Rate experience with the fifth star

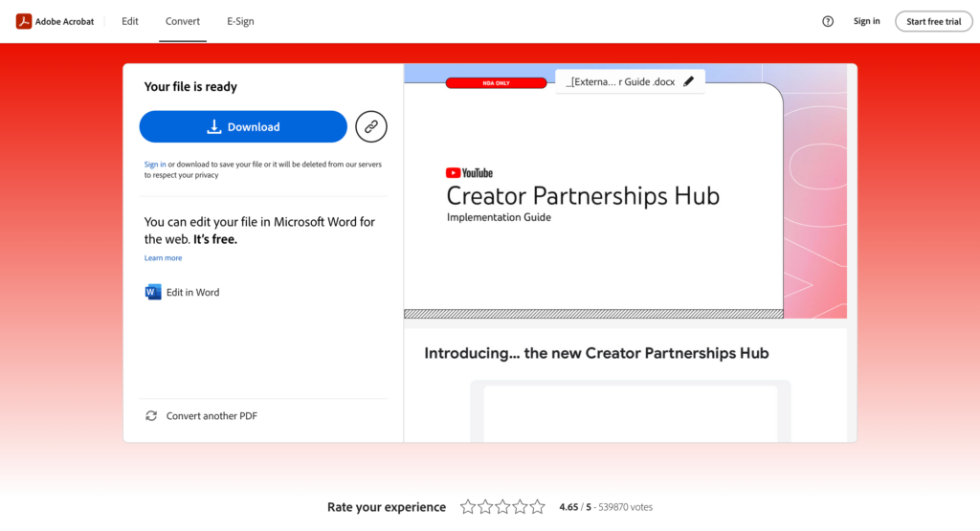(x=538, y=507)
